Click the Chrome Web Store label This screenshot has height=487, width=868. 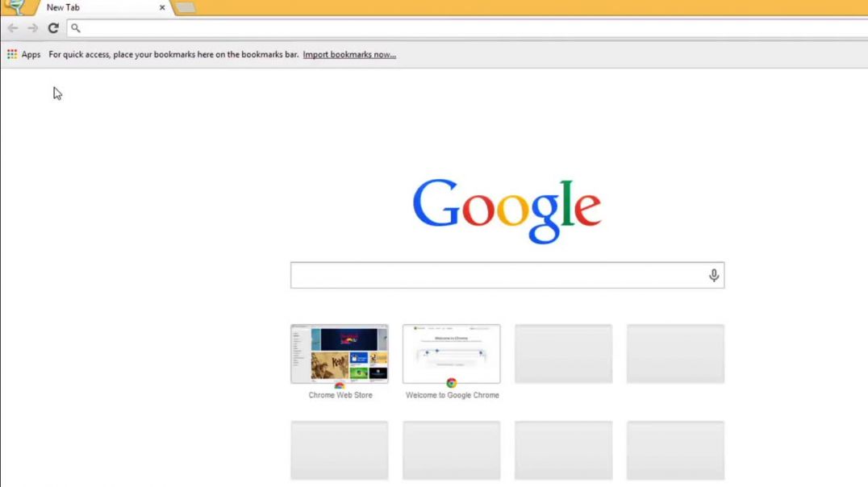click(340, 395)
